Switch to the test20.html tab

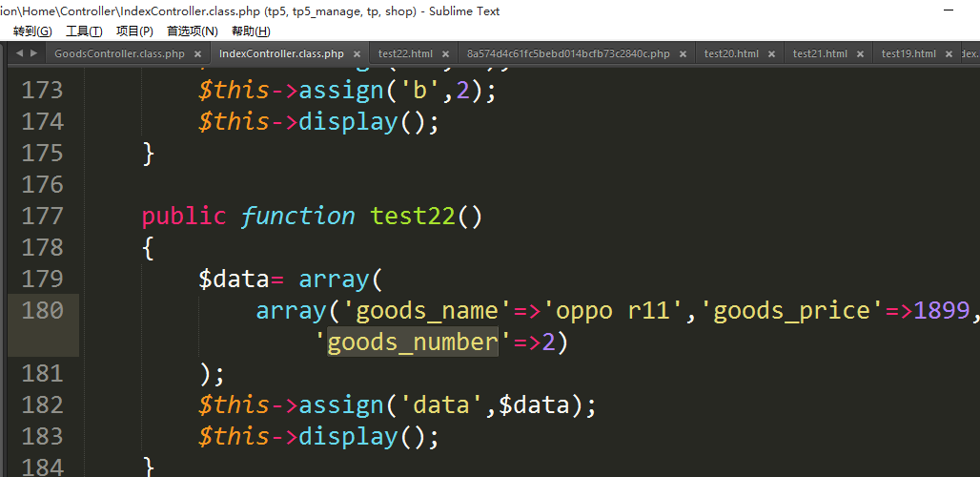pyautogui.click(x=731, y=54)
